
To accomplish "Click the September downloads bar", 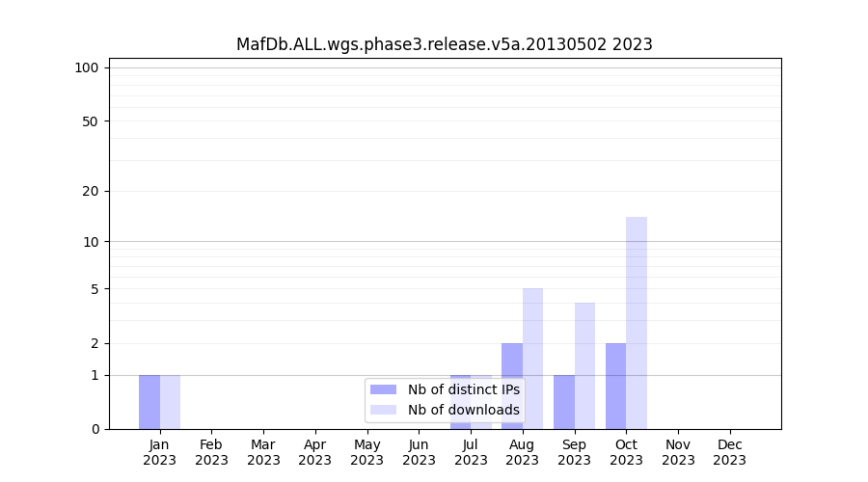I will [x=584, y=365].
